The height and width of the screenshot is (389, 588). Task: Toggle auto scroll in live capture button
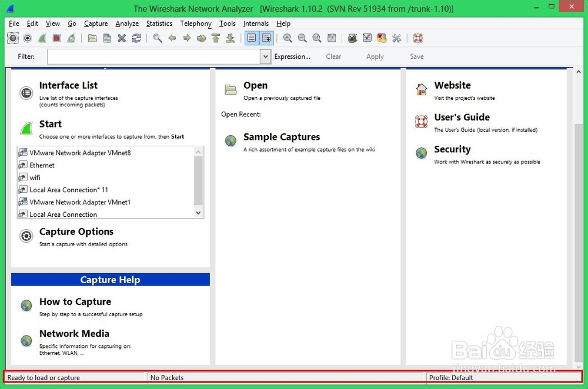click(266, 38)
